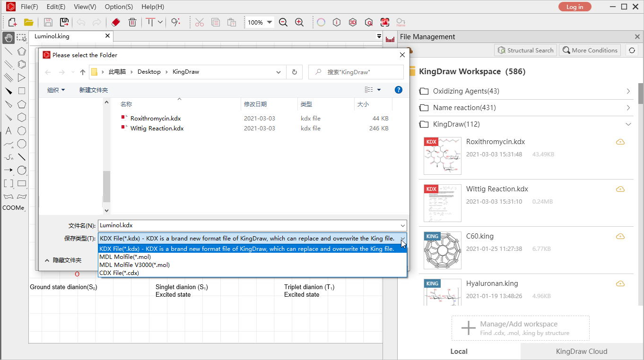This screenshot has height=360, width=644.
Task: Select the triple bond tool
Action: (x=9, y=77)
